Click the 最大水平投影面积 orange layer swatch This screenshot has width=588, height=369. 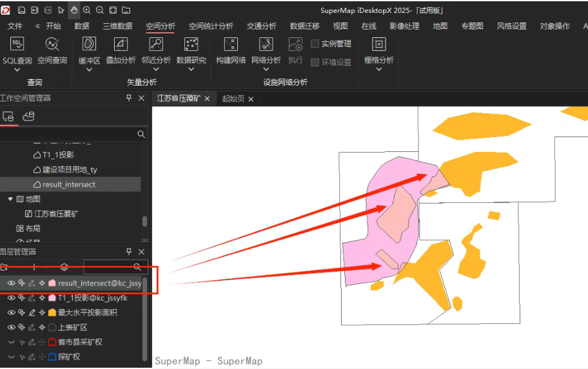coord(52,312)
